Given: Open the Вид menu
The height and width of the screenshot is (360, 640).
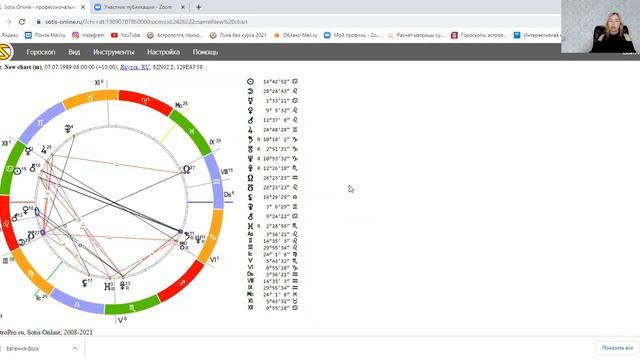Looking at the screenshot, I should tap(74, 52).
